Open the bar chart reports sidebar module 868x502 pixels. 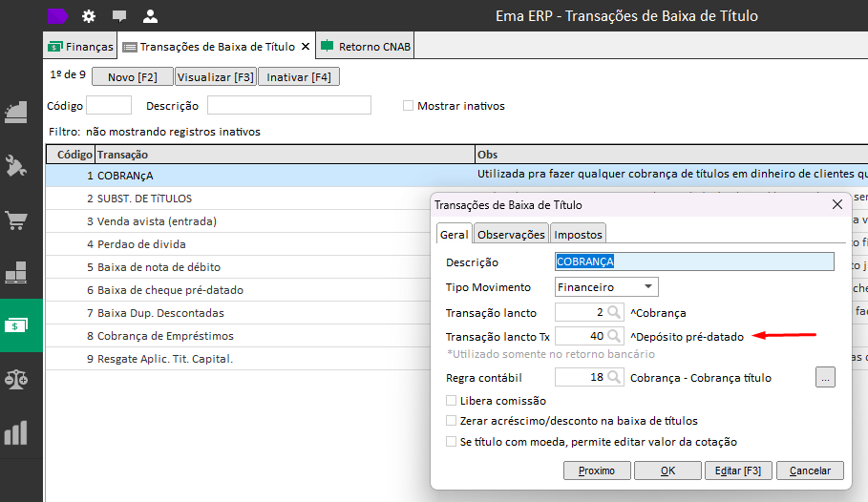coord(15,433)
